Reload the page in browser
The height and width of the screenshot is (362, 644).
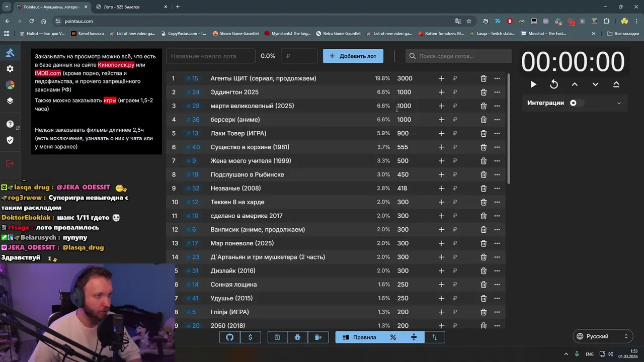pyautogui.click(x=31, y=21)
